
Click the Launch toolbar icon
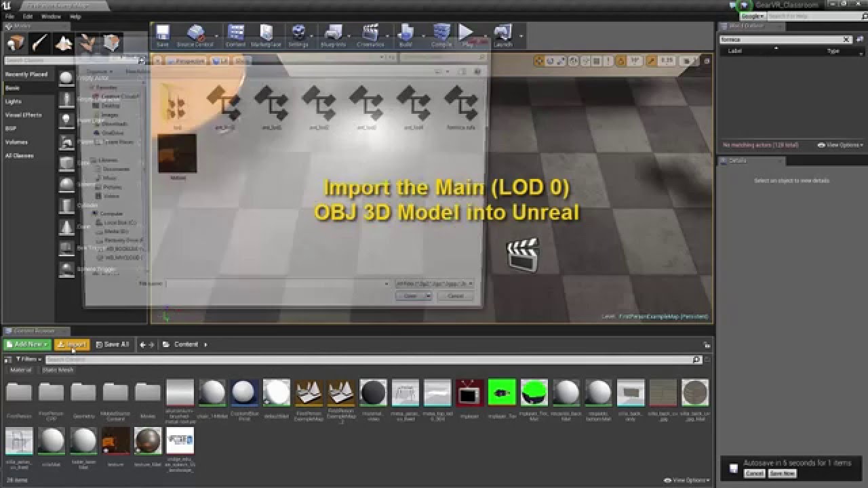(x=503, y=35)
